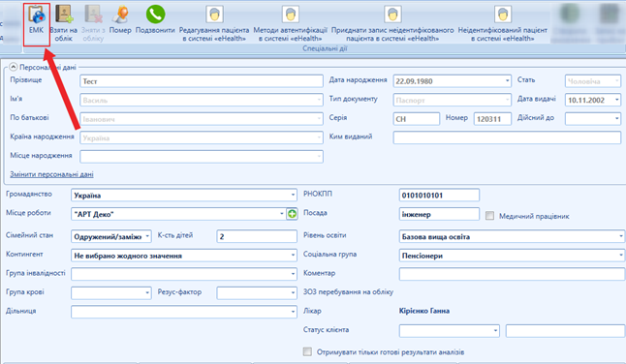Image resolution: width=626 pixels, height=364 pixels.
Task: Collapse the Персональні дані section
Action: (14, 67)
